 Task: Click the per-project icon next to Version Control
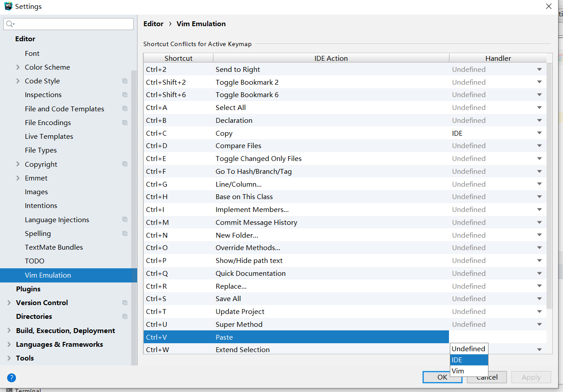(125, 302)
